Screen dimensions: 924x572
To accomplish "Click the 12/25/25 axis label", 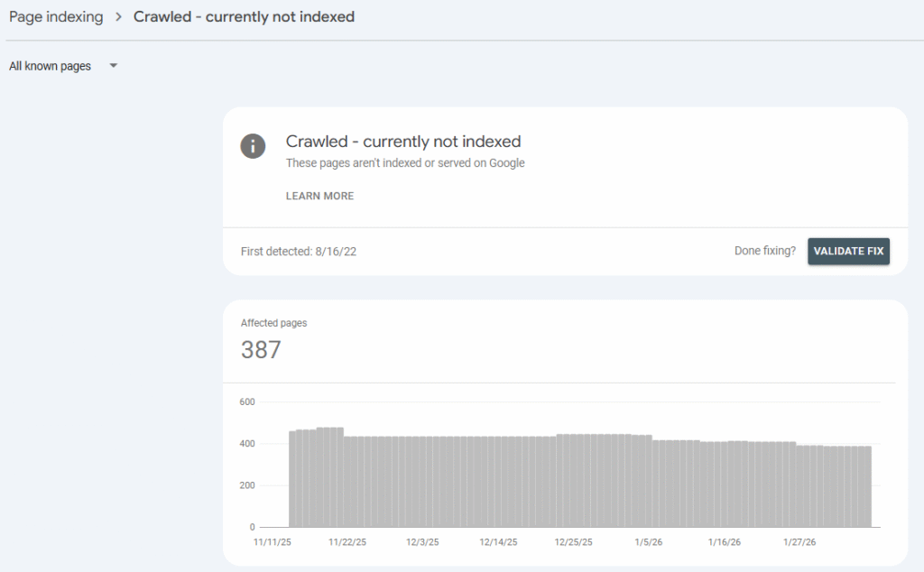I will [573, 542].
